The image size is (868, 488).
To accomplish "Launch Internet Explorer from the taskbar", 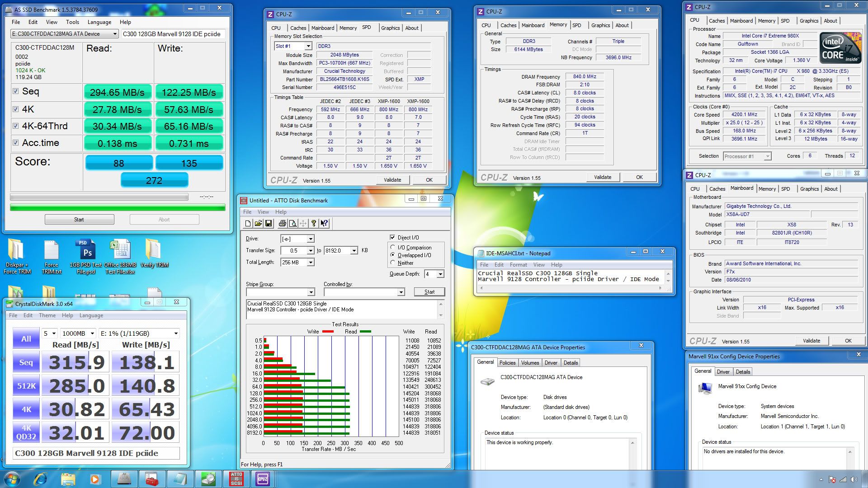I will 40,479.
